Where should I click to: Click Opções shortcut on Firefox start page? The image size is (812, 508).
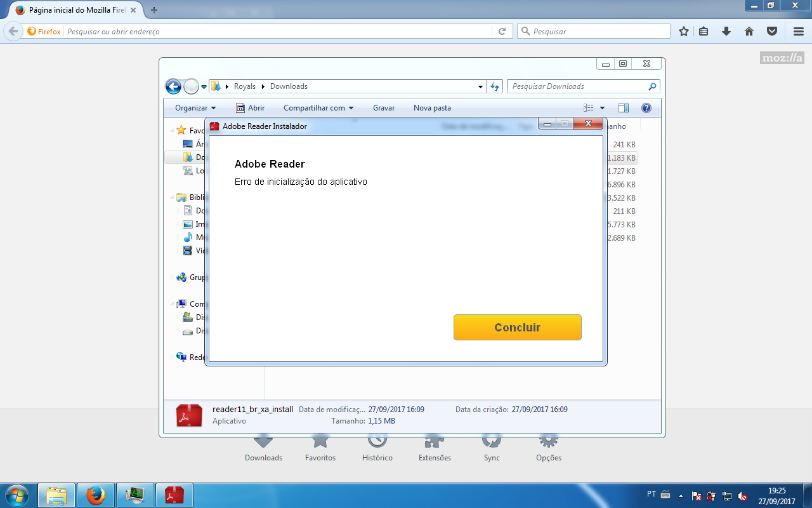[x=549, y=449]
